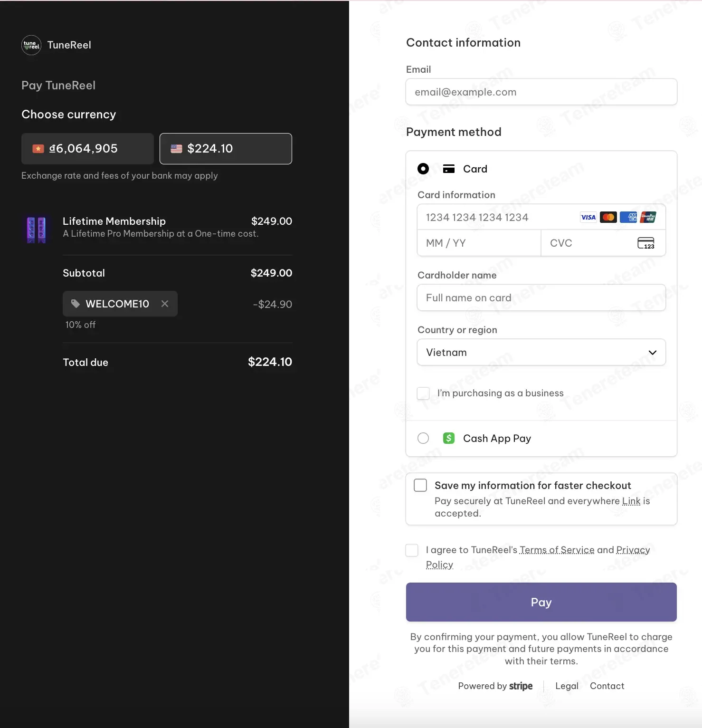The height and width of the screenshot is (728, 702).
Task: Select the Card payment radio button
Action: (x=423, y=169)
